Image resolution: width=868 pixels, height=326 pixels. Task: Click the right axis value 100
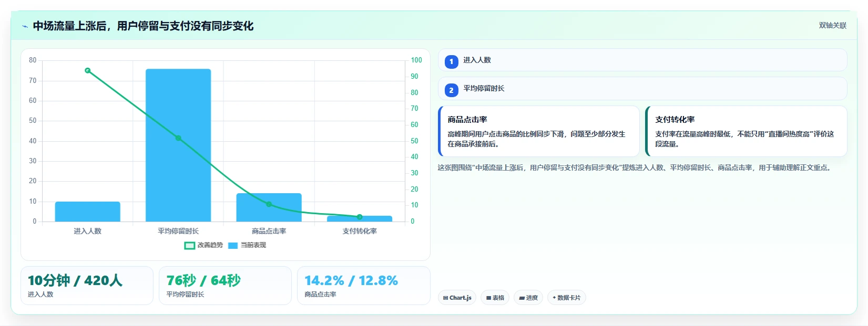[x=416, y=60]
